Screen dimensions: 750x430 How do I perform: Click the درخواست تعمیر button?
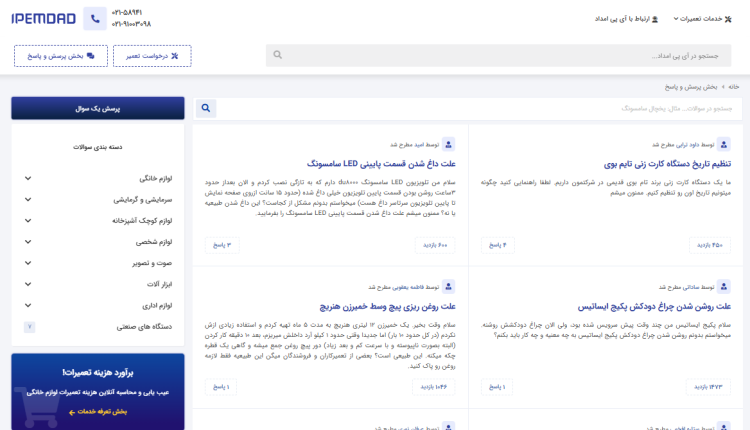(152, 56)
